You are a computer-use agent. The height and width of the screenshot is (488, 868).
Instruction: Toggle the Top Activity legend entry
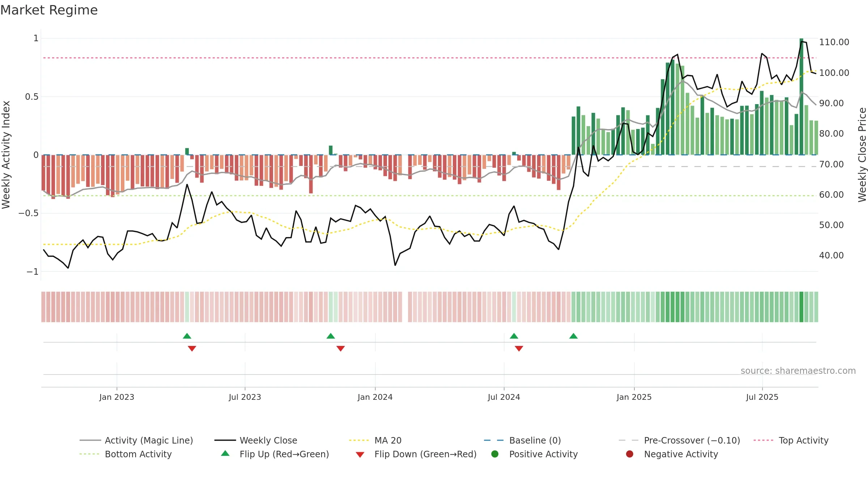coord(791,440)
